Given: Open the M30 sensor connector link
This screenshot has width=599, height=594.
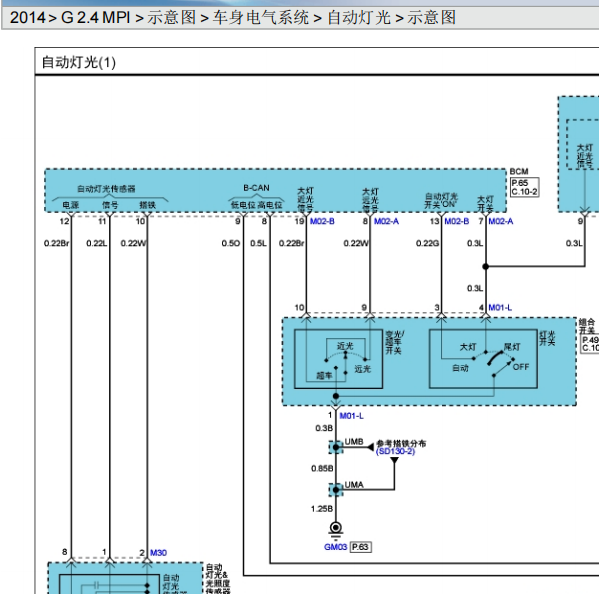Looking at the screenshot, I should coord(158,553).
